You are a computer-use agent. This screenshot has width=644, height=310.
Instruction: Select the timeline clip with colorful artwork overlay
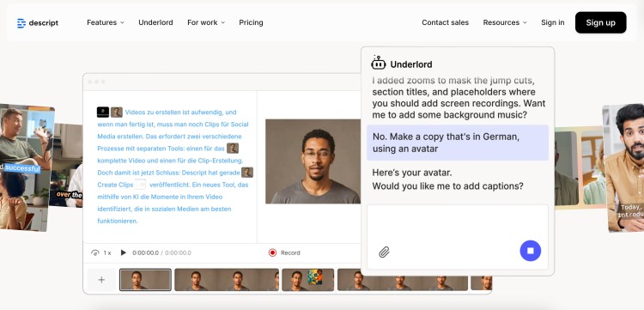click(x=307, y=280)
